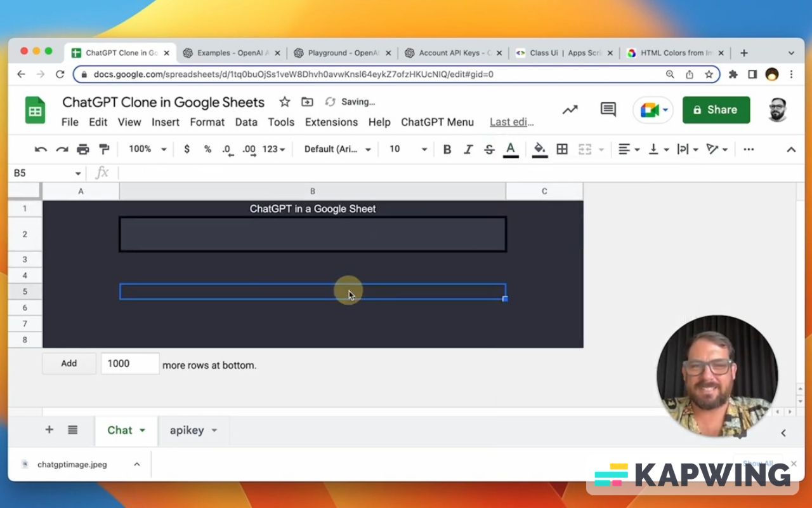Click the Redo arrow in the toolbar

click(x=62, y=149)
